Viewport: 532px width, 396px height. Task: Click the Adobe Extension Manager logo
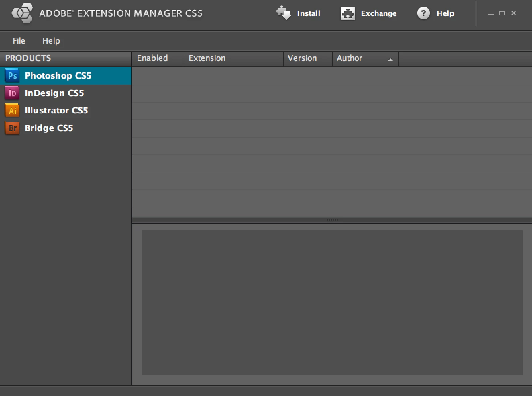(x=22, y=13)
